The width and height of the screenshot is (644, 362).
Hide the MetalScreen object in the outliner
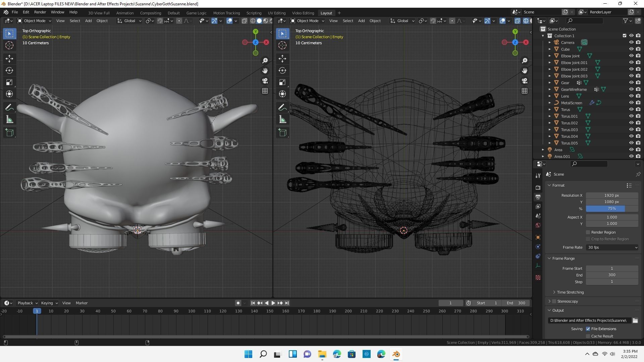click(631, 103)
